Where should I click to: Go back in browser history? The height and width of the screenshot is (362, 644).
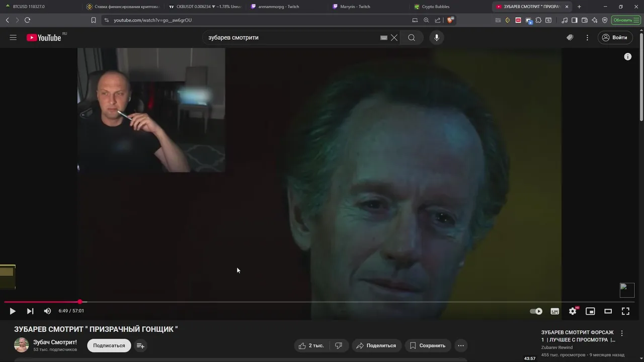tap(7, 20)
